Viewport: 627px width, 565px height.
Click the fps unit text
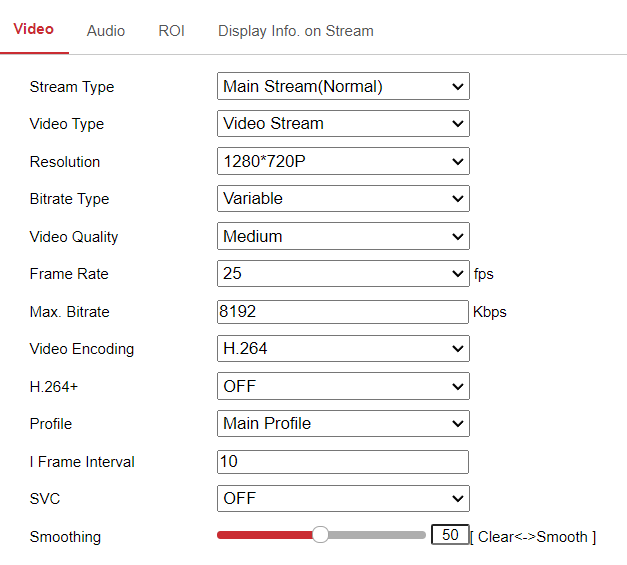[x=483, y=274]
